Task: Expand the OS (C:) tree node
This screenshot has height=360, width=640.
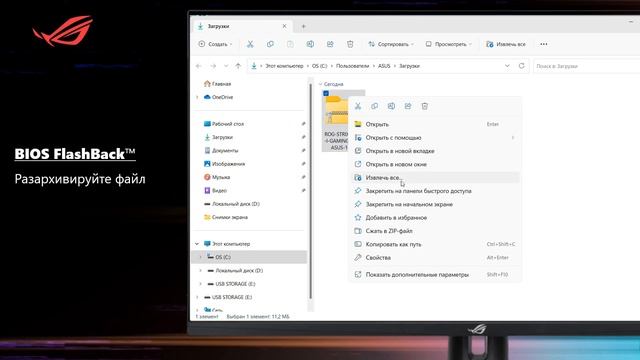Action: click(200, 257)
